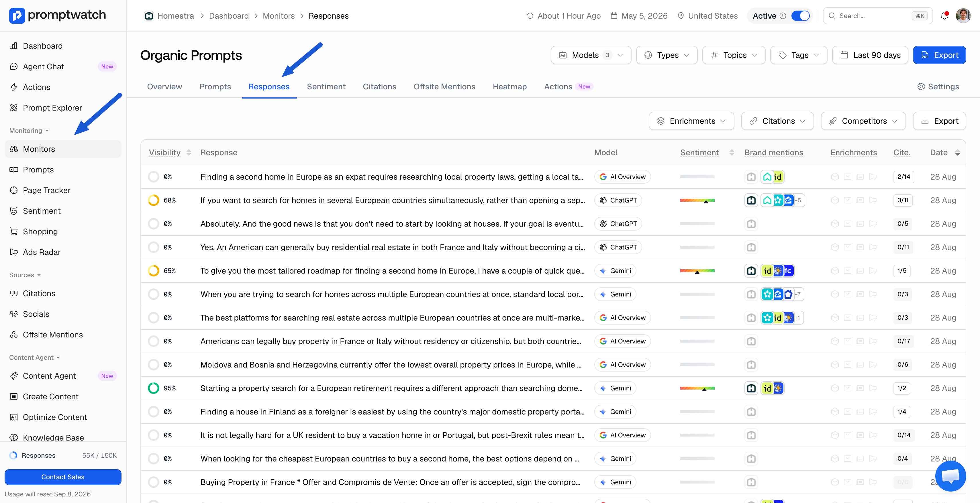Go to Shopping

point(63,231)
